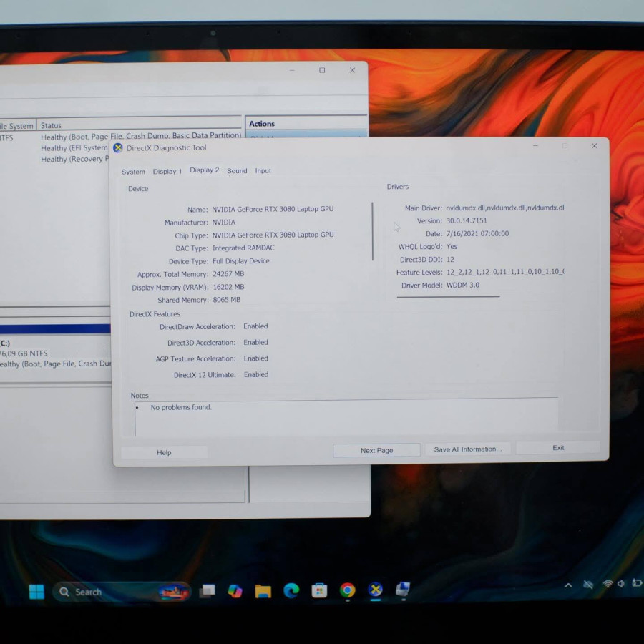Switch to the System tab
The image size is (644, 644).
coord(133,172)
